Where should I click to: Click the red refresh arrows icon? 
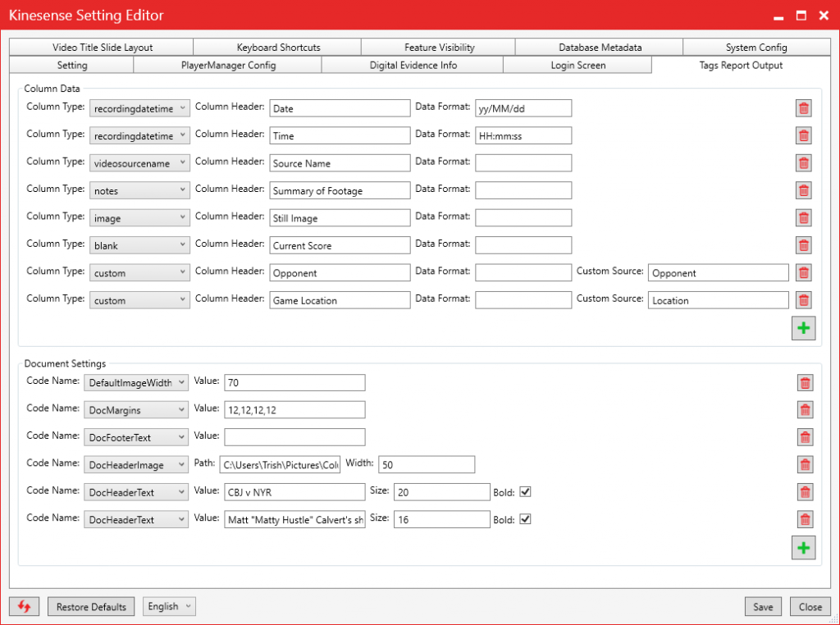[x=24, y=606]
